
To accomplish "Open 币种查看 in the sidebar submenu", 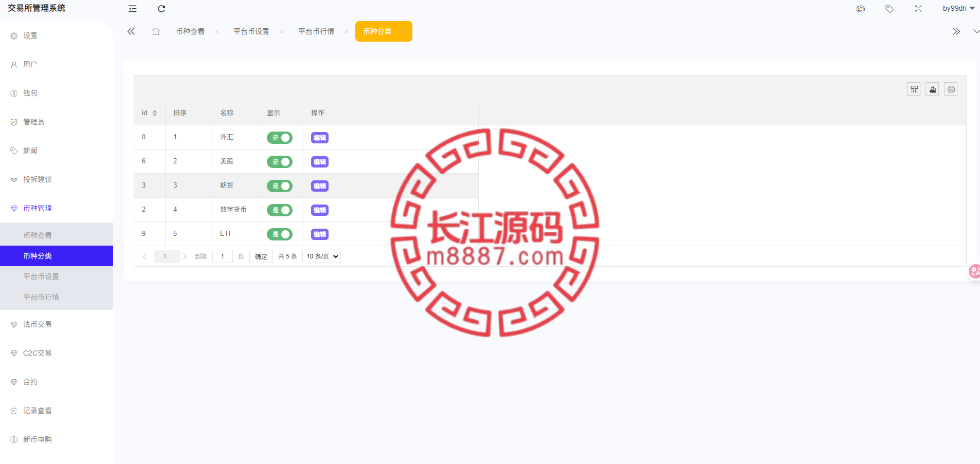I will (57, 235).
